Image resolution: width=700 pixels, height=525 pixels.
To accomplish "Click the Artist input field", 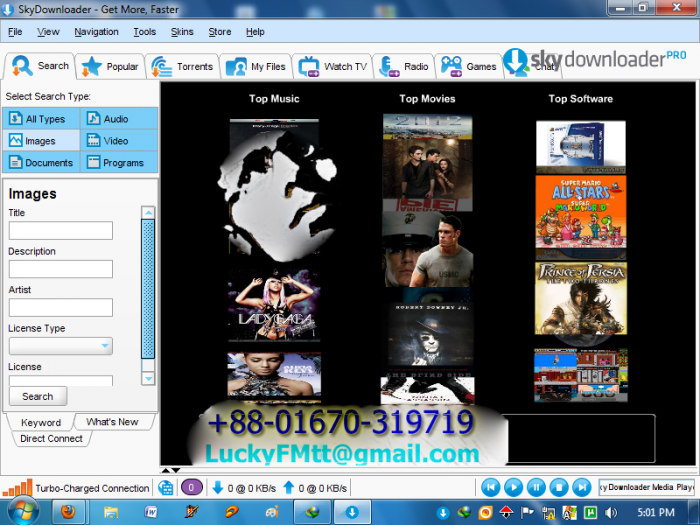I will pyautogui.click(x=61, y=307).
